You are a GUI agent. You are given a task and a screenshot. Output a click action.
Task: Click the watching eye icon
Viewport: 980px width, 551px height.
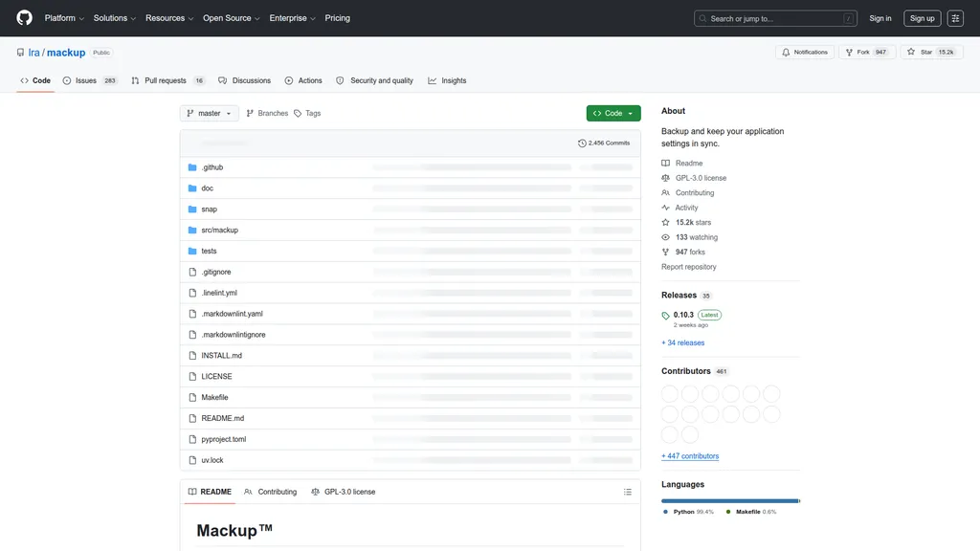666,237
